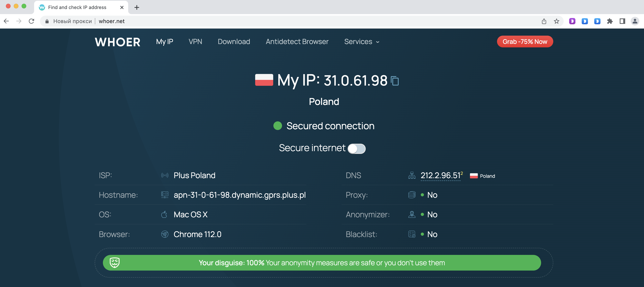Viewport: 644px width, 287px height.
Task: Select the Find and check IP address tab
Action: click(81, 7)
